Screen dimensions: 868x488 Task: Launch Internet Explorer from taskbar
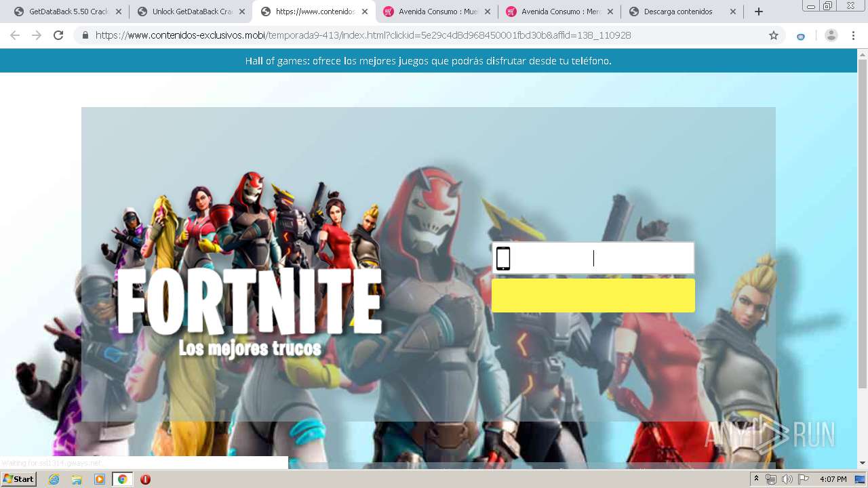[54, 479]
